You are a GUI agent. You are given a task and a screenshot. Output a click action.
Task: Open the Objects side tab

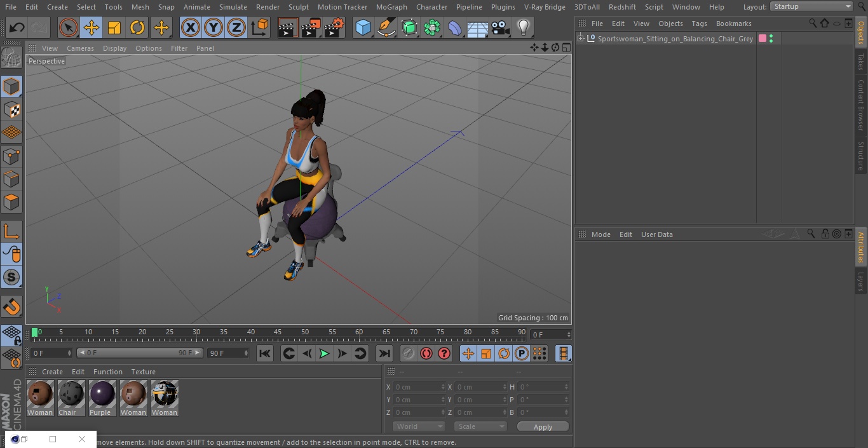click(x=861, y=32)
